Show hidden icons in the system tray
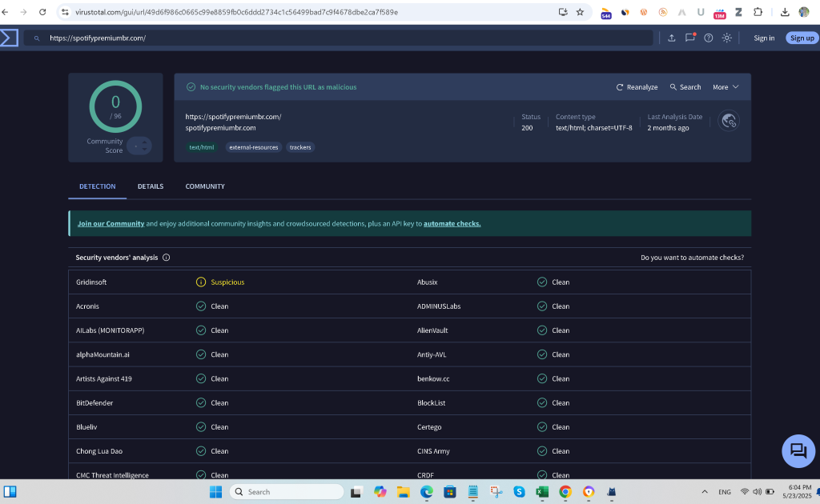This screenshot has height=504, width=820. point(705,491)
